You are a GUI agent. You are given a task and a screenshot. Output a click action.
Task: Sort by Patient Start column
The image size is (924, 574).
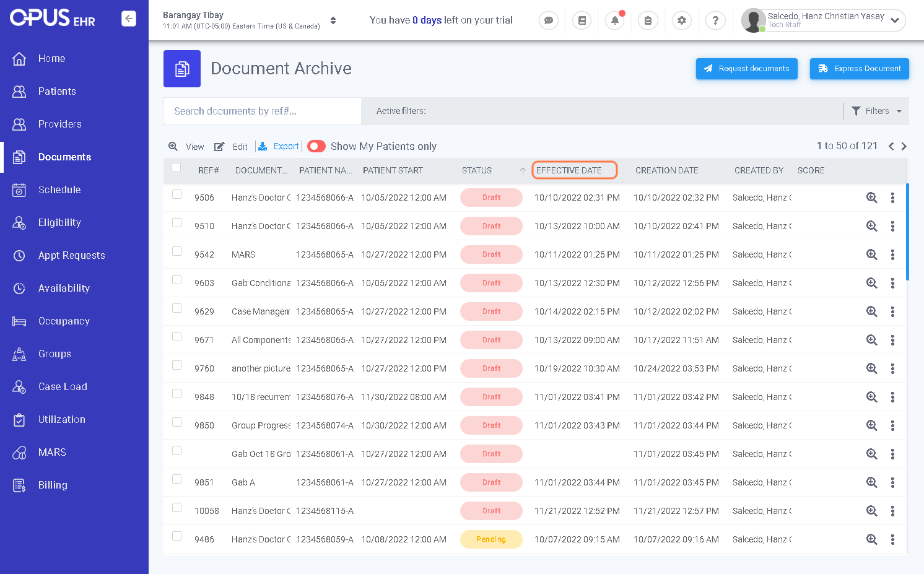393,170
